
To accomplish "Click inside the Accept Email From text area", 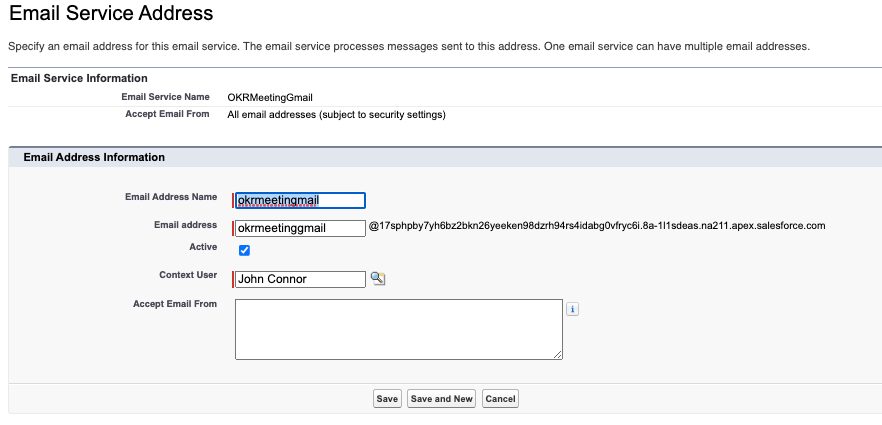I will tap(398, 328).
